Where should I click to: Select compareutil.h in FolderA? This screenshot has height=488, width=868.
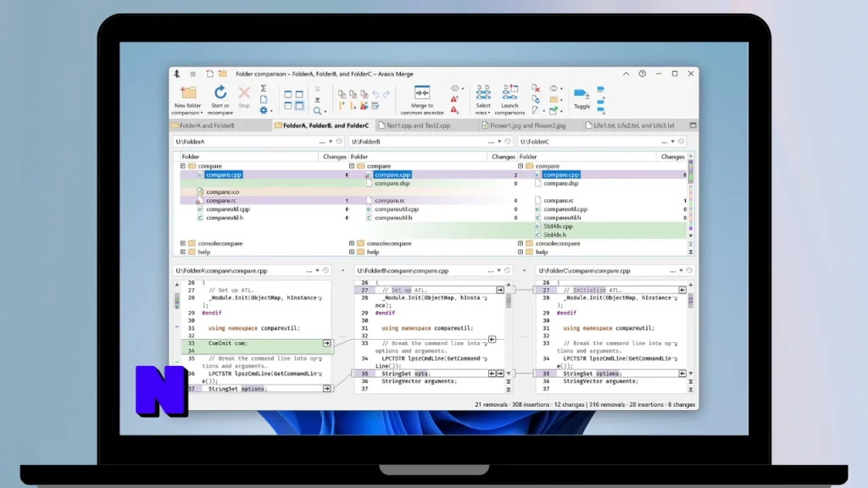click(225, 218)
